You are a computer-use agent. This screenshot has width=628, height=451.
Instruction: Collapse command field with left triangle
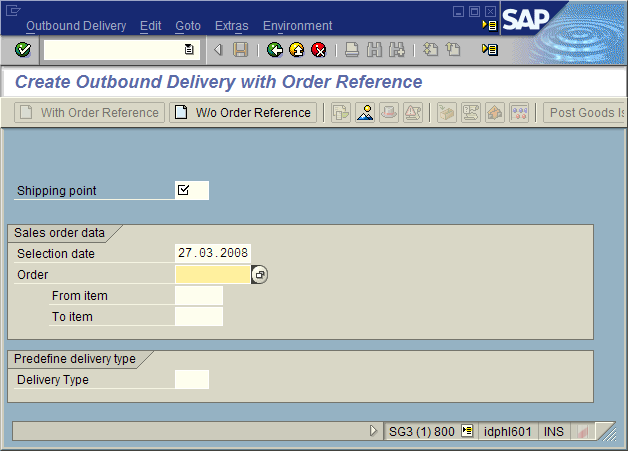pyautogui.click(x=218, y=50)
